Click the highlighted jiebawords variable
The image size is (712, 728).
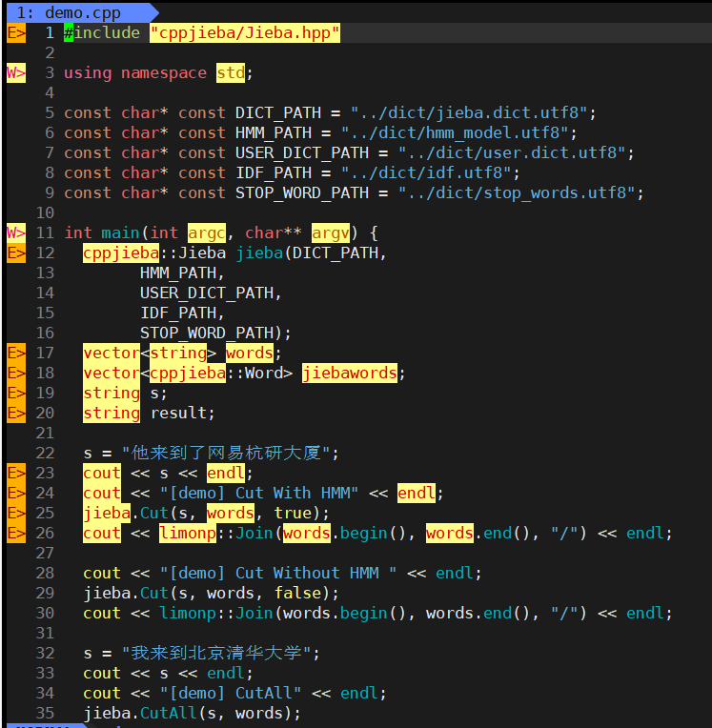click(350, 373)
